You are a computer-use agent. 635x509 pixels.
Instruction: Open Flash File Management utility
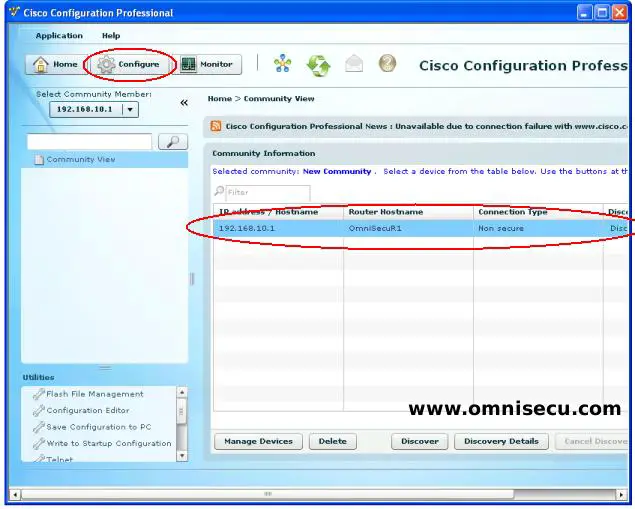click(95, 394)
